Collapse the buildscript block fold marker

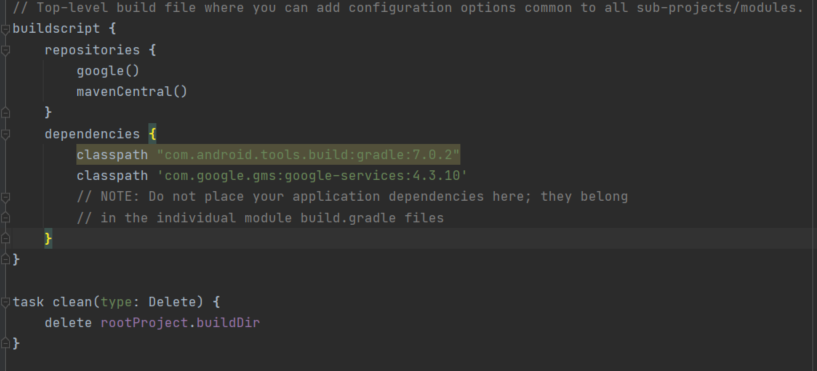tap(5, 30)
